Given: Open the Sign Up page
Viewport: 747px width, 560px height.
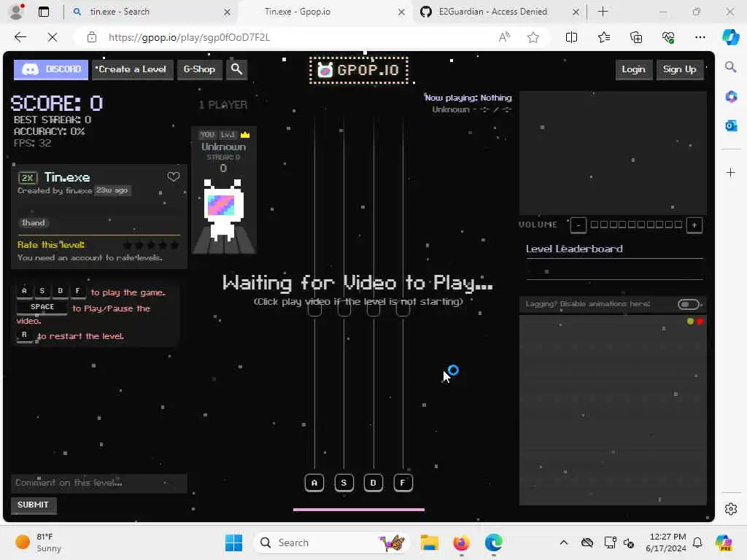Looking at the screenshot, I should [x=680, y=69].
